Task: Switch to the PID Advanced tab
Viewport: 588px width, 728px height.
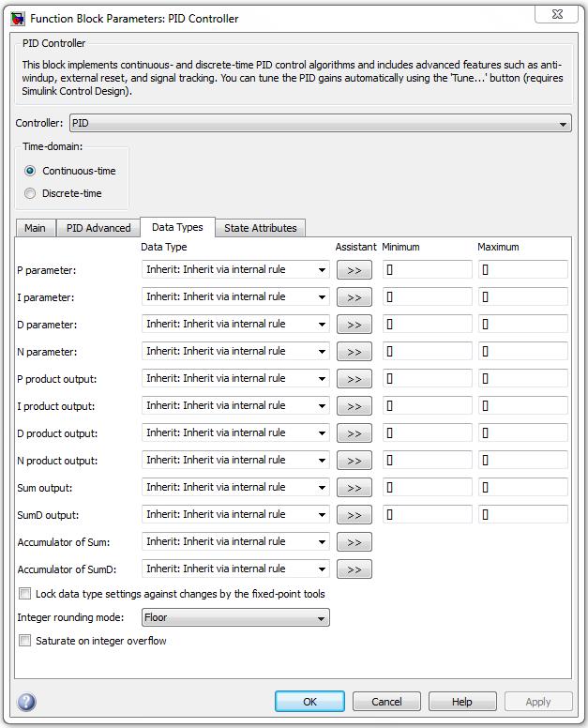Action: coord(98,228)
